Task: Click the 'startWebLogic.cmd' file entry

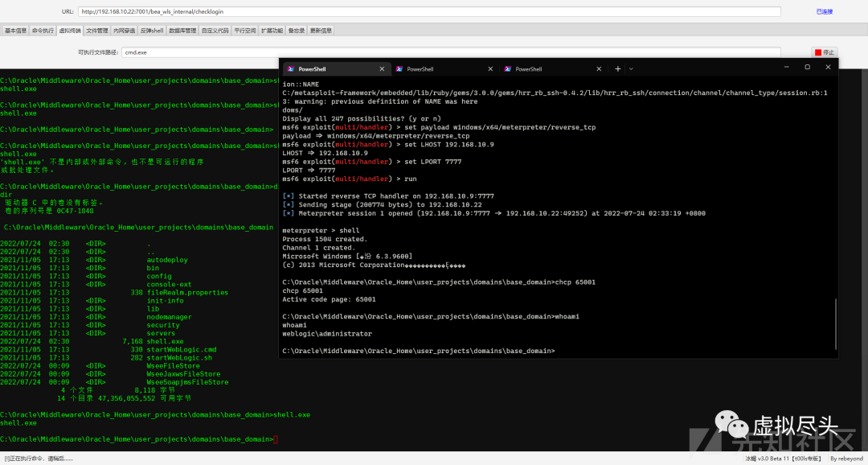Action: [x=182, y=350]
